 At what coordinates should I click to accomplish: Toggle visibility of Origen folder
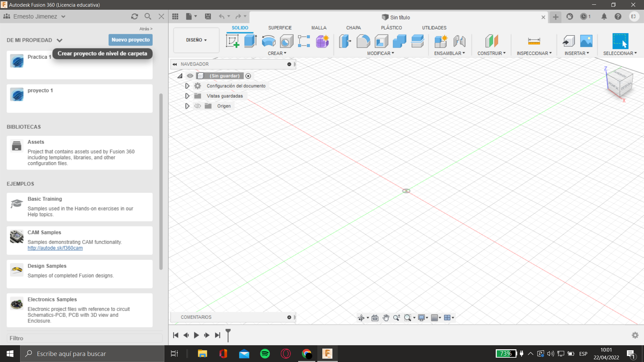(x=198, y=106)
